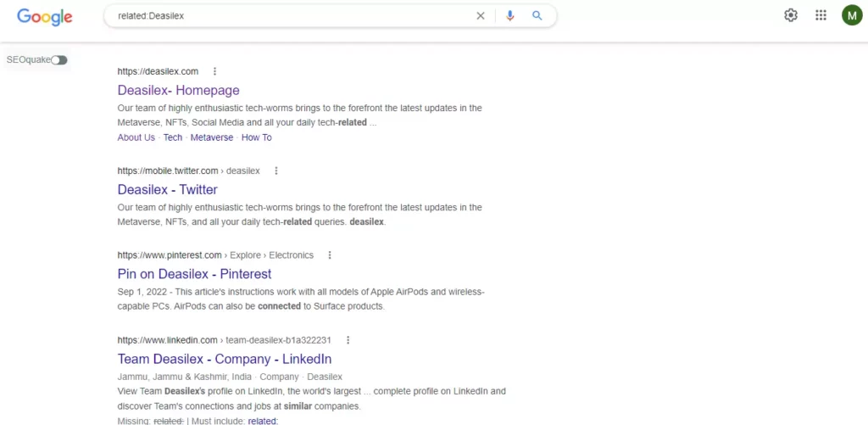868x425 pixels.
Task: Go to the About Us sitelink
Action: 136,137
